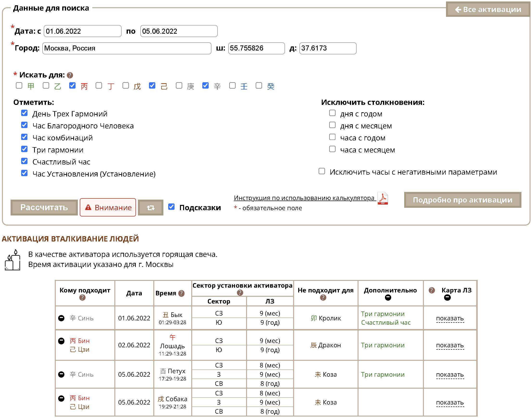Click the end date field 05.06.2022
Screen dimensions: 532x418
179,31
